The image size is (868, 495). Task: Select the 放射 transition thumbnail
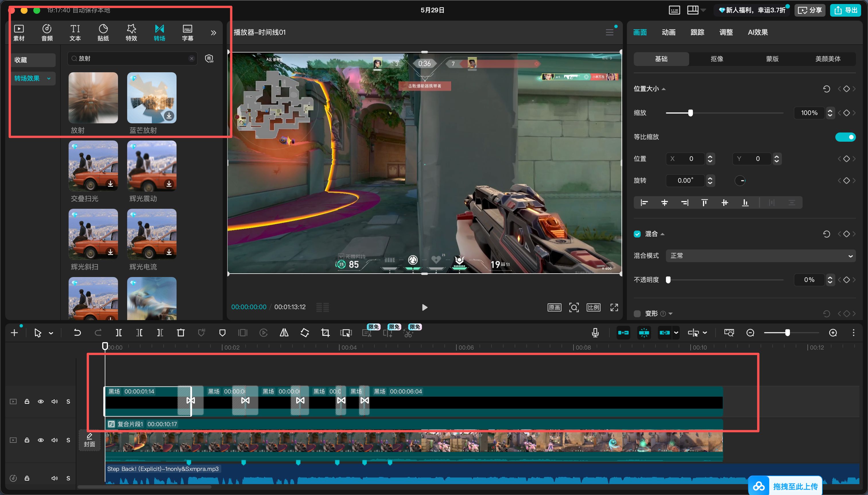tap(93, 98)
